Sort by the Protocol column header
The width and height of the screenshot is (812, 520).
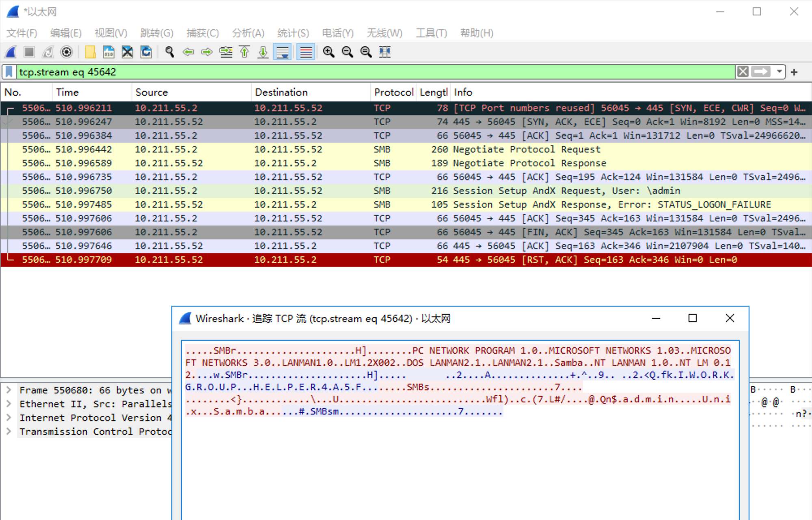(393, 92)
